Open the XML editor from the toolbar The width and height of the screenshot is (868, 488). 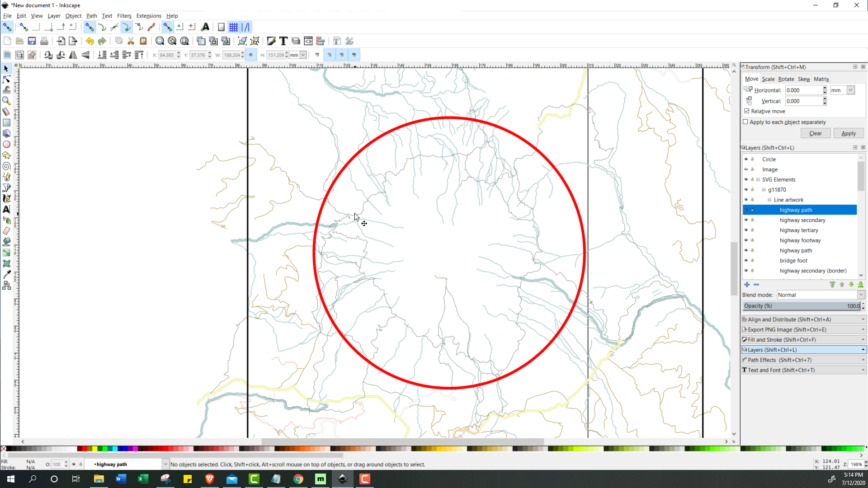click(308, 41)
